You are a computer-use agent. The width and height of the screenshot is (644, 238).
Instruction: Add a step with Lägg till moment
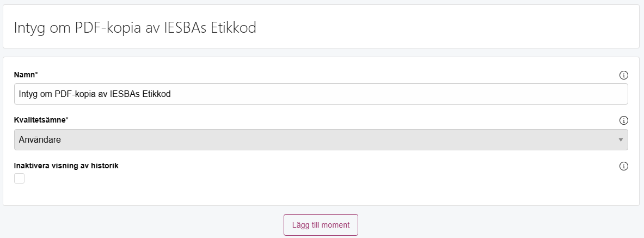click(321, 225)
